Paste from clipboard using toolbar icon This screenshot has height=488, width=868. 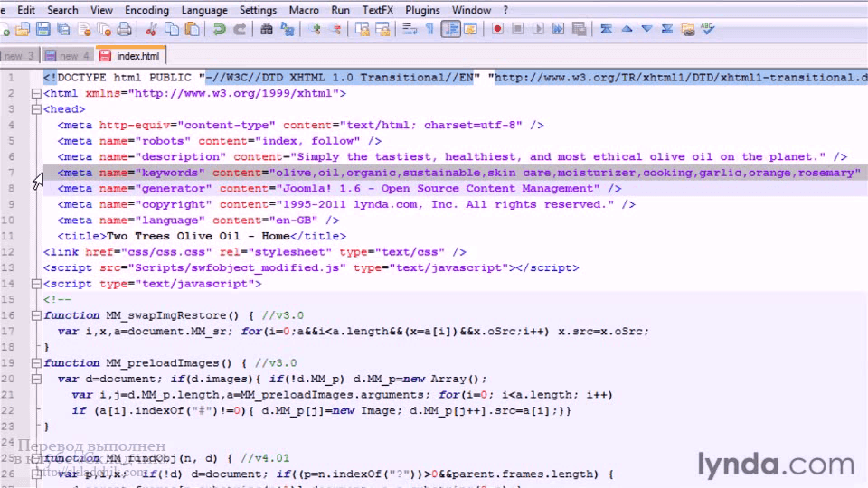pos(192,29)
